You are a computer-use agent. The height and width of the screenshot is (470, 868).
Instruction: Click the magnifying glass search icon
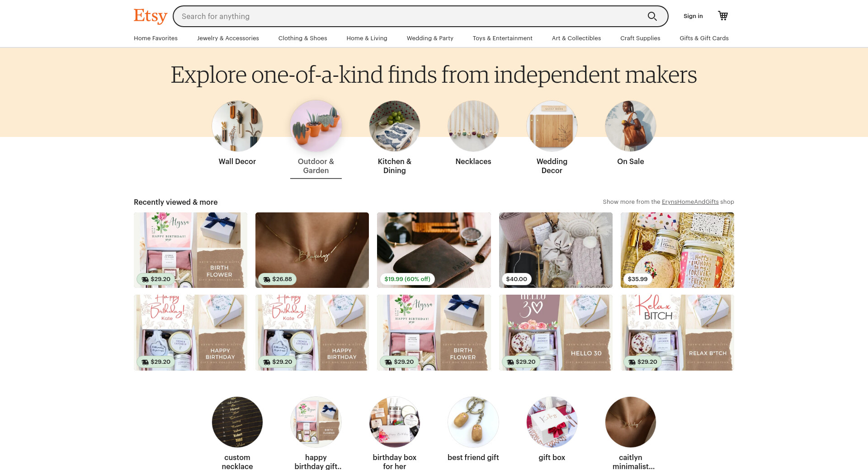click(x=652, y=16)
